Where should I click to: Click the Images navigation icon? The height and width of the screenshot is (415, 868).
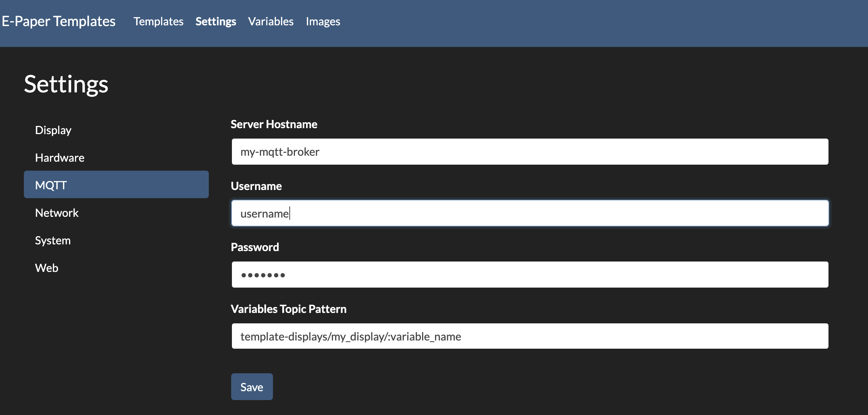pyautogui.click(x=322, y=21)
